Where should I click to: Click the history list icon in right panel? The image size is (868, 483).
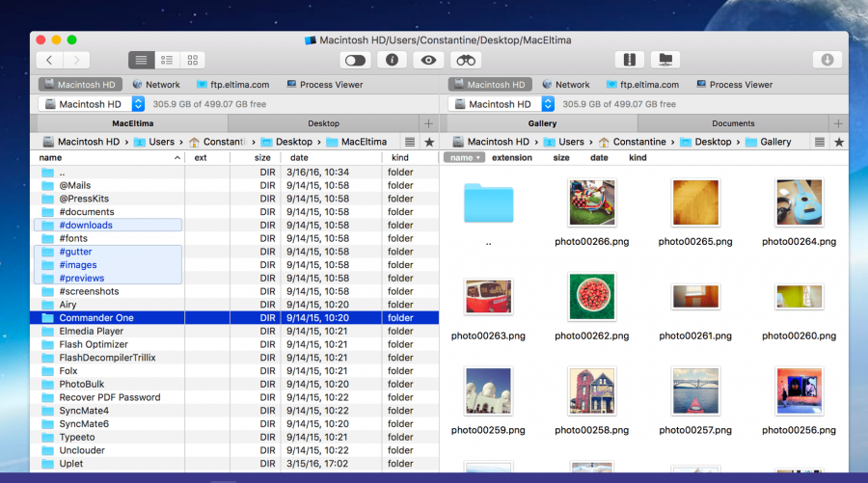point(820,142)
